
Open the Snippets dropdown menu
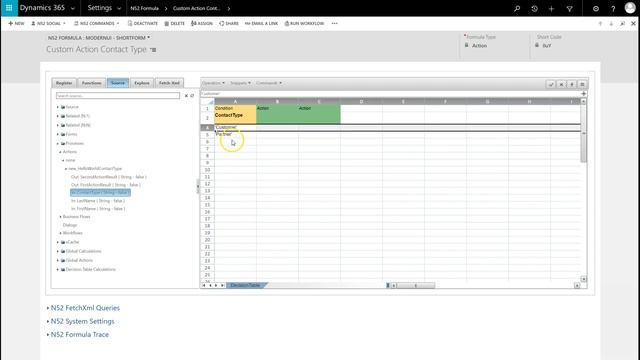240,83
